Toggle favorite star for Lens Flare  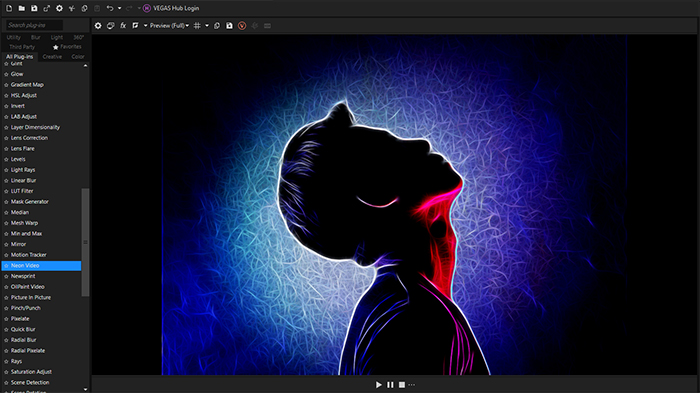pyautogui.click(x=6, y=149)
